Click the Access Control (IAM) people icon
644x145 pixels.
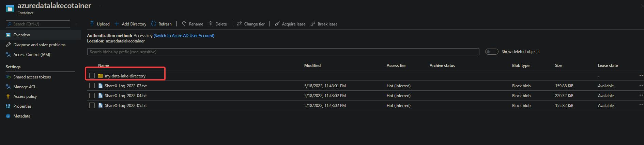[8, 55]
